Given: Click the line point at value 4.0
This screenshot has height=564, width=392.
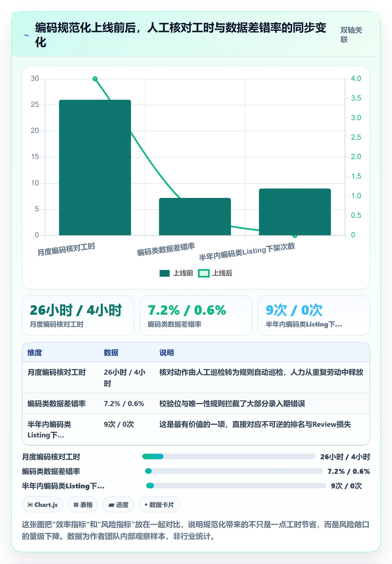Looking at the screenshot, I should pos(95,79).
